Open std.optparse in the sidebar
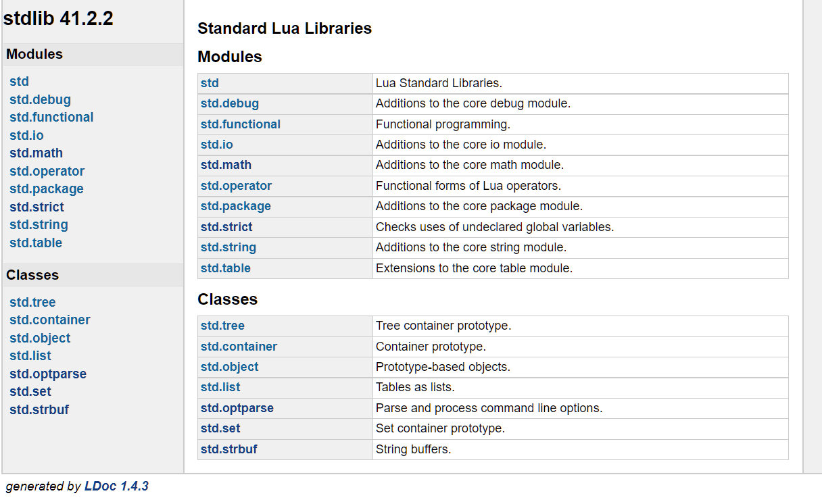This screenshot has width=822, height=504. click(48, 374)
